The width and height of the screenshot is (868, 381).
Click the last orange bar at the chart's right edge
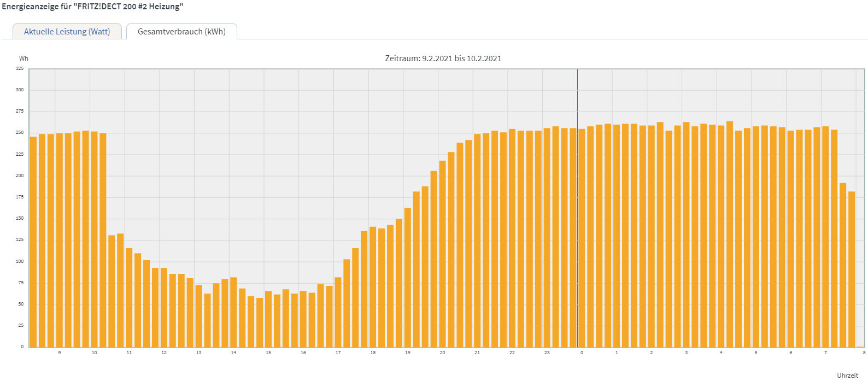(x=851, y=269)
